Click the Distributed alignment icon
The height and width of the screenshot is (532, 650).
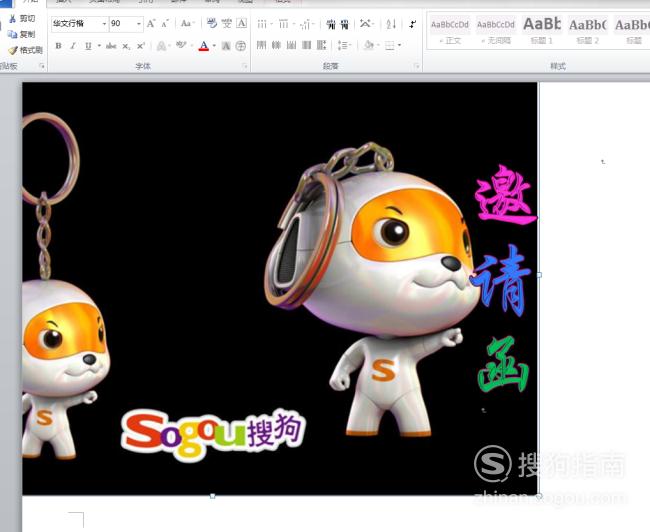[321, 45]
